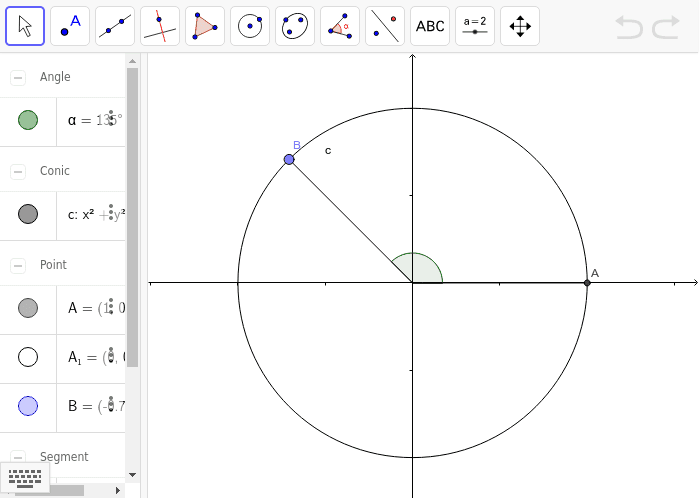The width and height of the screenshot is (700, 500).
Task: Toggle visibility of point B
Action: [28, 406]
